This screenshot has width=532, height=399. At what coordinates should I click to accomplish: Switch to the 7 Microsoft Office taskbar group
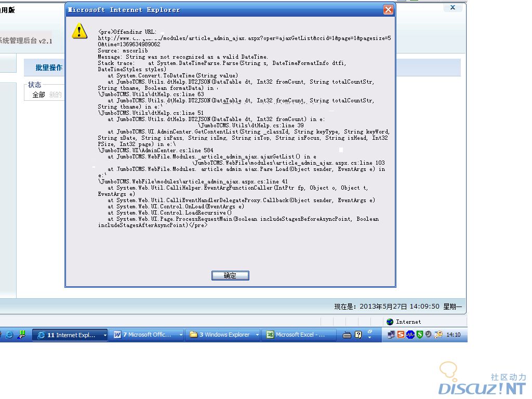pyautogui.click(x=147, y=335)
